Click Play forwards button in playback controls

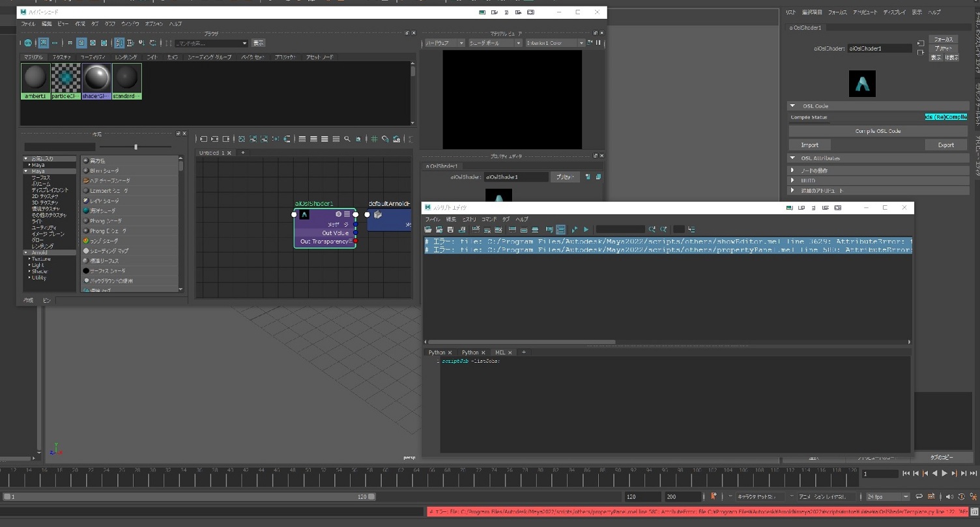click(944, 474)
